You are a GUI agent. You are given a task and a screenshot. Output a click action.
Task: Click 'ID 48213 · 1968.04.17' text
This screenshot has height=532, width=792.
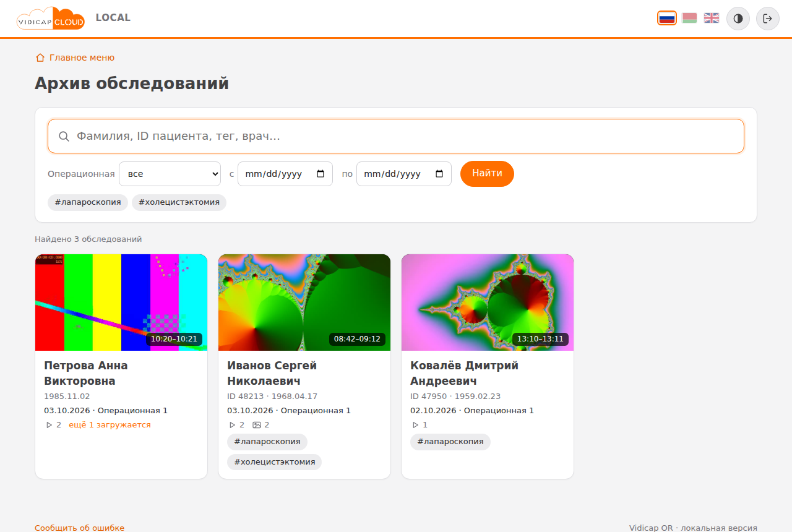click(x=272, y=396)
